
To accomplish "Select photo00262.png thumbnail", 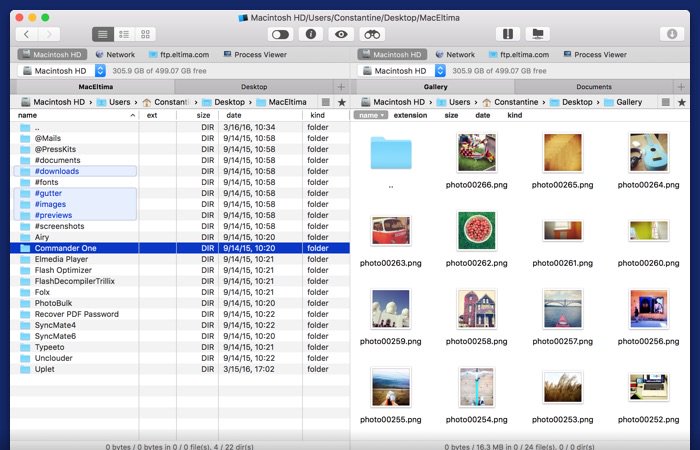I will 476,230.
